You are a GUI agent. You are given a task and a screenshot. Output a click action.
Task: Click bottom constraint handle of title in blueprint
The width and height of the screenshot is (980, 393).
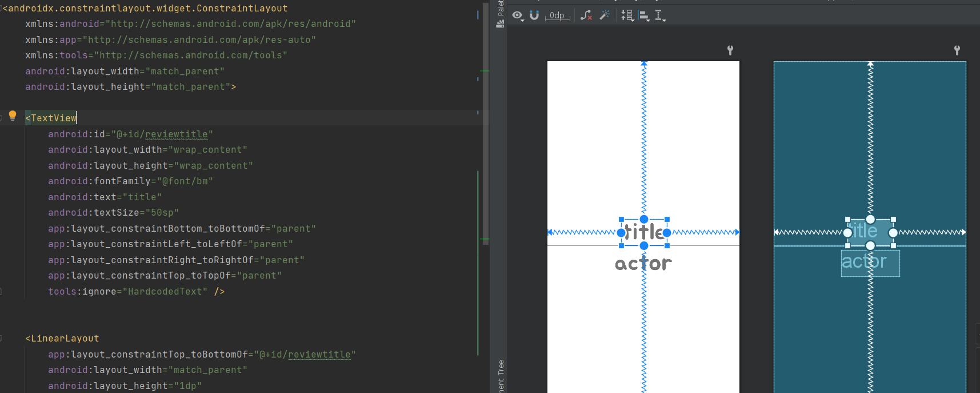(870, 245)
